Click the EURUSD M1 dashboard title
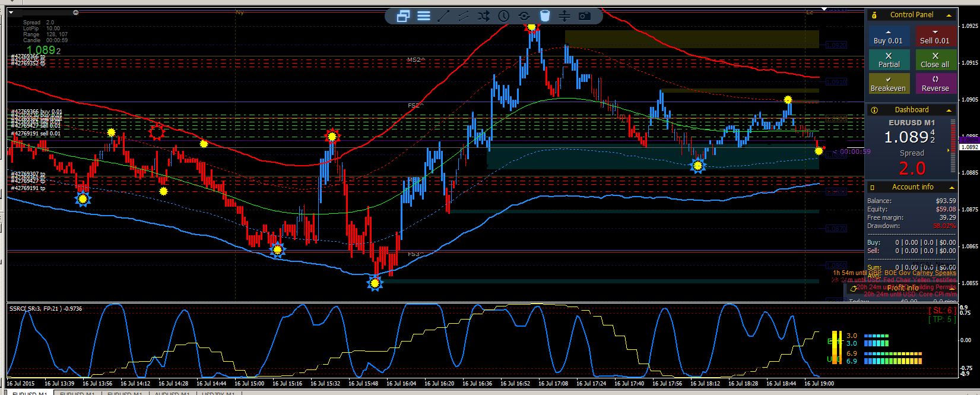 point(913,123)
